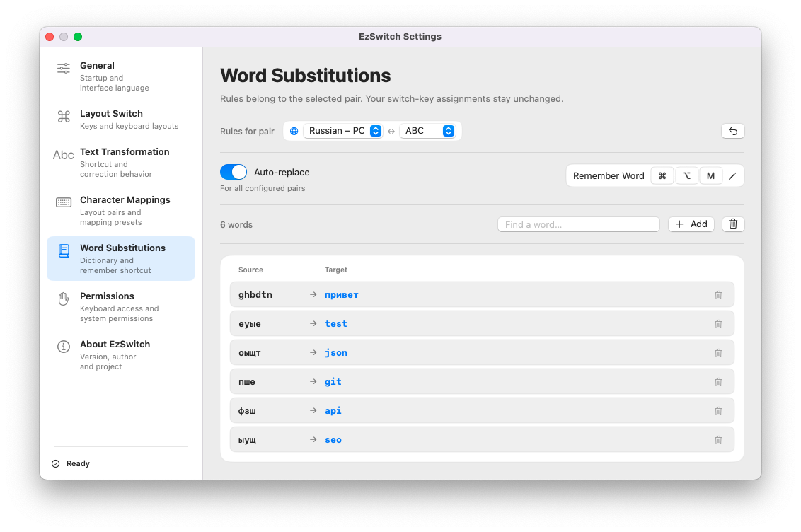Click the source word пше
Image resolution: width=801 pixels, height=532 pixels.
[x=247, y=383]
